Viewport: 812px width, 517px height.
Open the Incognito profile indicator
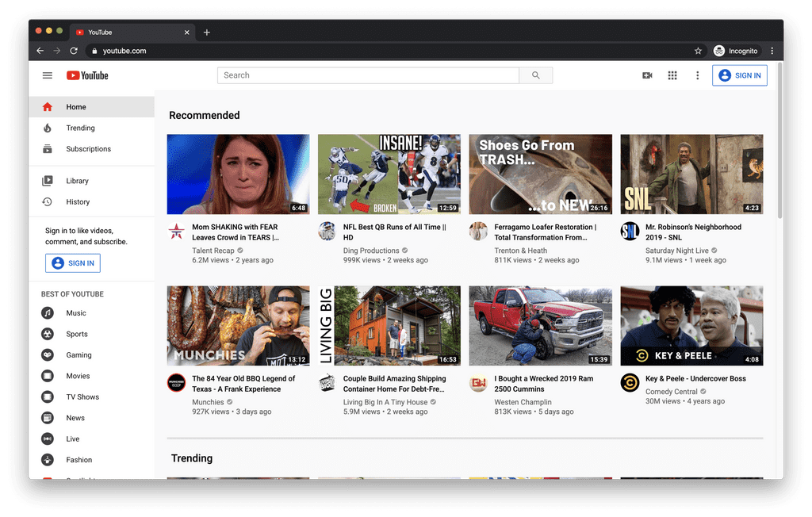pos(735,51)
